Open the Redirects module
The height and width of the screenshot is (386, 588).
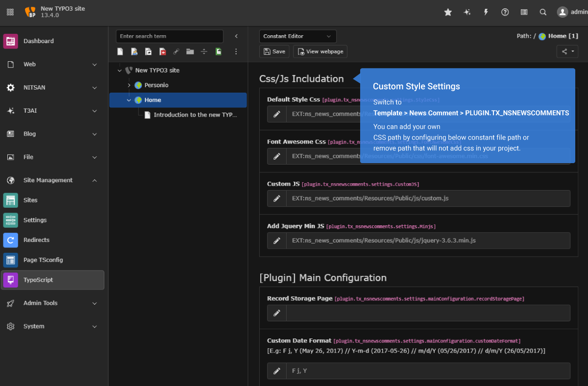(36, 240)
